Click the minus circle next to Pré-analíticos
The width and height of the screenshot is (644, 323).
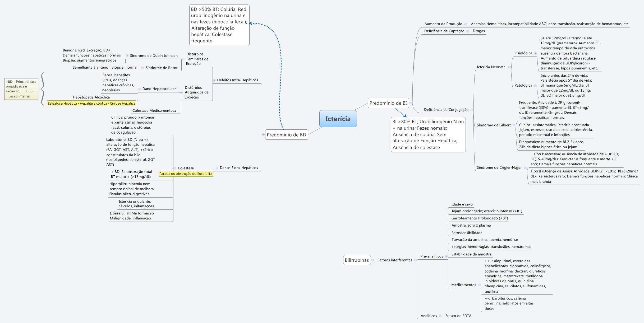pos(446,256)
